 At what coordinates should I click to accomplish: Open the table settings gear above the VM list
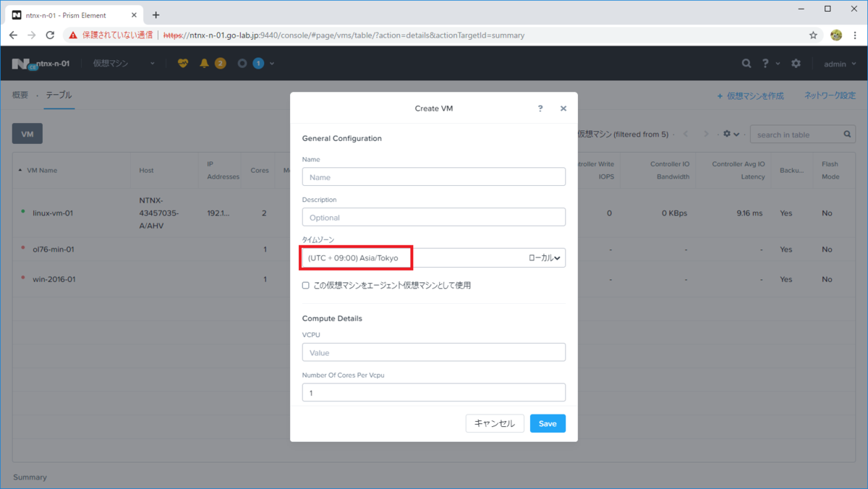pos(728,134)
